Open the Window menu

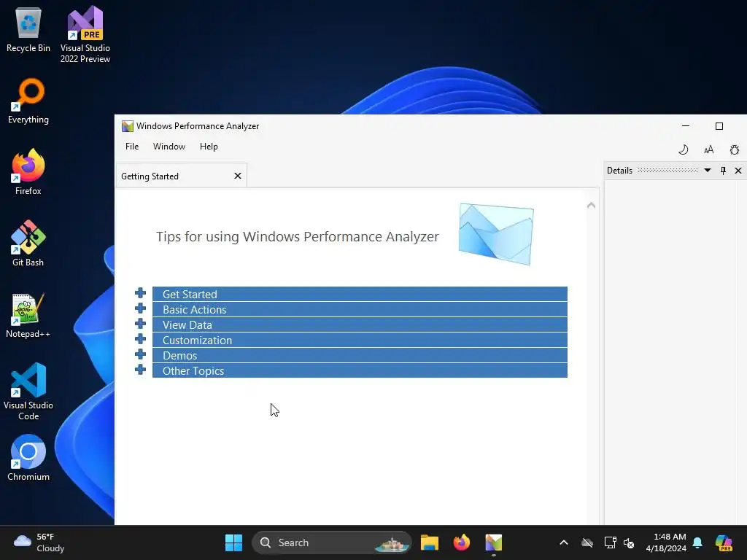169,146
